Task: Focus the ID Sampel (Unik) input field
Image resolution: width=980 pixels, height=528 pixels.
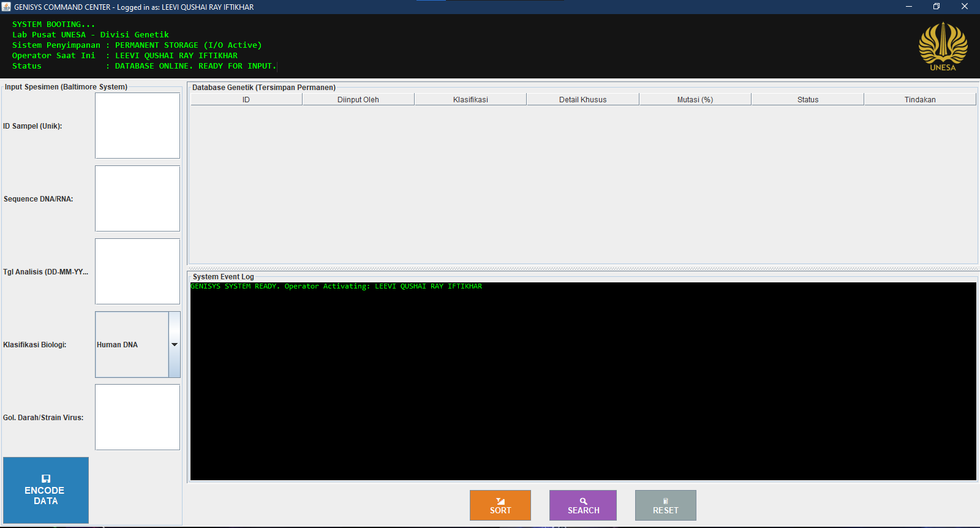Action: tap(137, 126)
